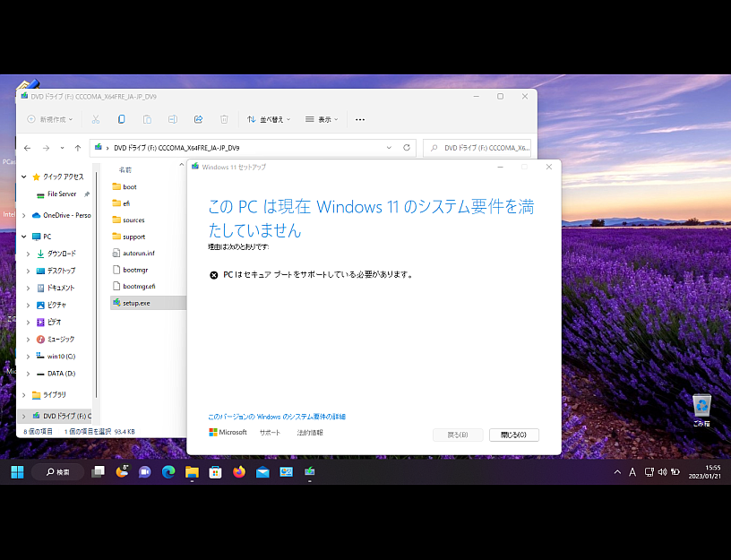Screen dimensions: 731x560
Task: Collapse the Quick Access (クイック アクセス) tree
Action: (x=24, y=177)
